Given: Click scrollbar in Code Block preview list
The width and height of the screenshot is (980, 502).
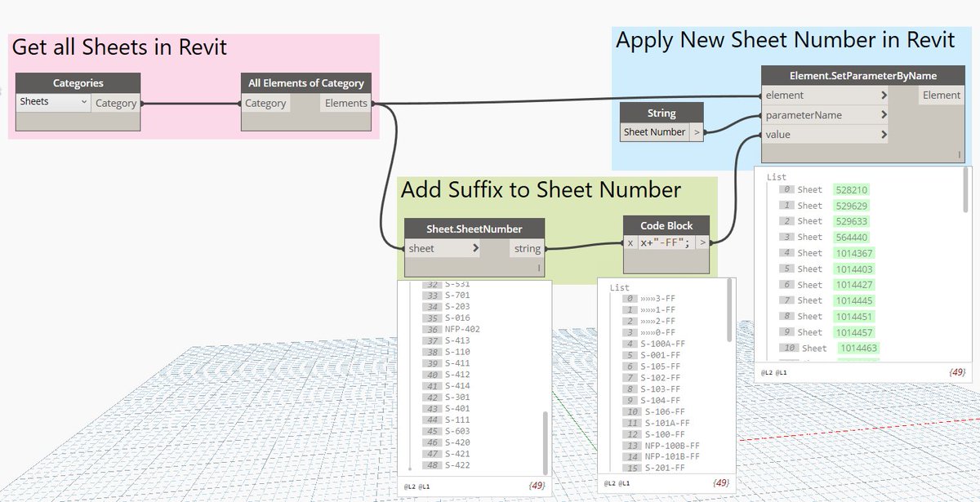Looking at the screenshot, I should coord(730,310).
